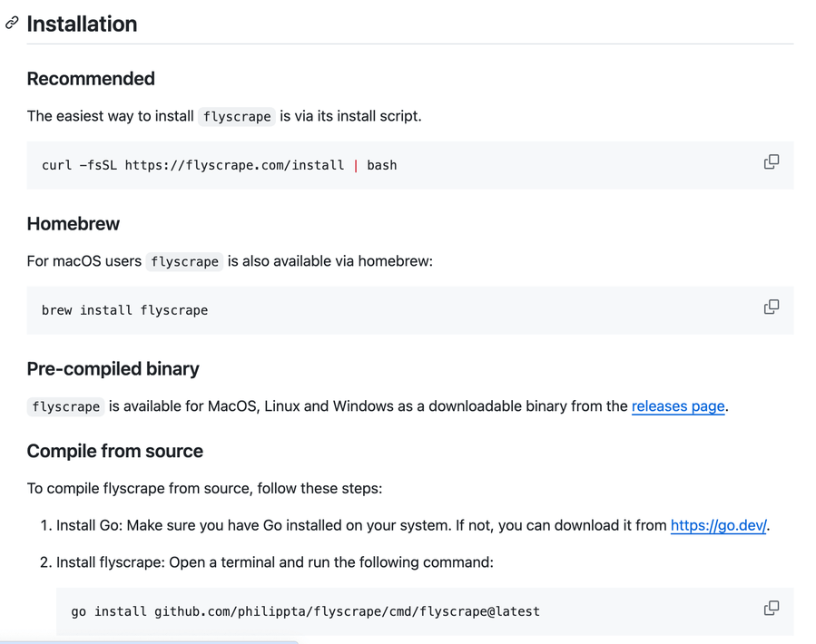This screenshot has width=816, height=644.
Task: Click the 'To compile flyscrape from source' sentence
Action: [204, 489]
